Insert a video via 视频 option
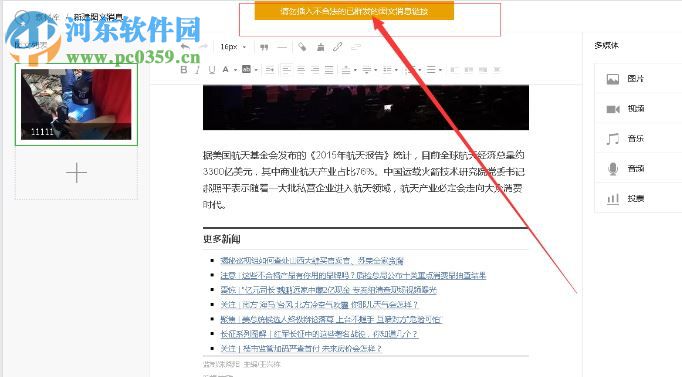 coord(638,109)
